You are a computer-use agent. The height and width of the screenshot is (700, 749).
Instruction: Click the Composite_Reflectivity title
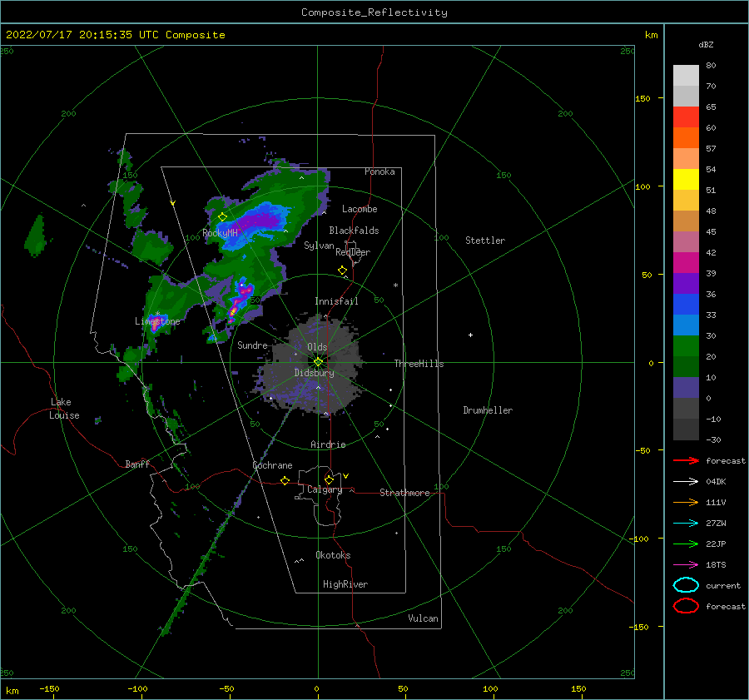374,12
